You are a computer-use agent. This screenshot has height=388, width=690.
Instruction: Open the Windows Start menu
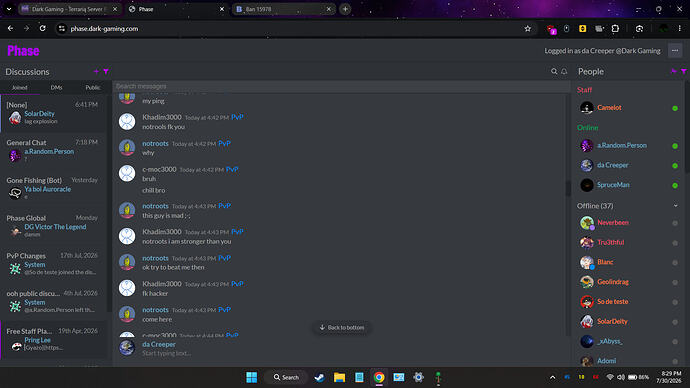point(252,377)
